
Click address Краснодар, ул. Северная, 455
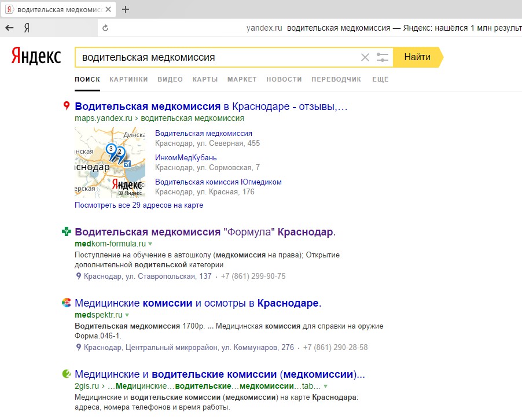tap(207, 143)
